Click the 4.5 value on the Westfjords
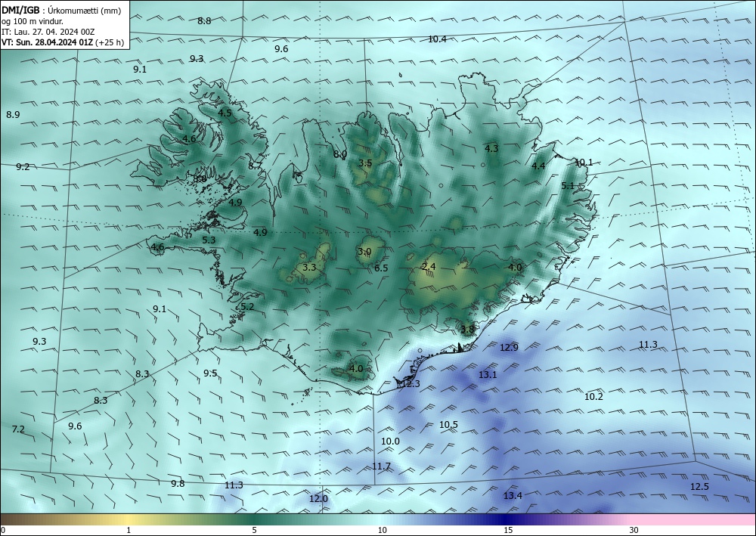 225,113
